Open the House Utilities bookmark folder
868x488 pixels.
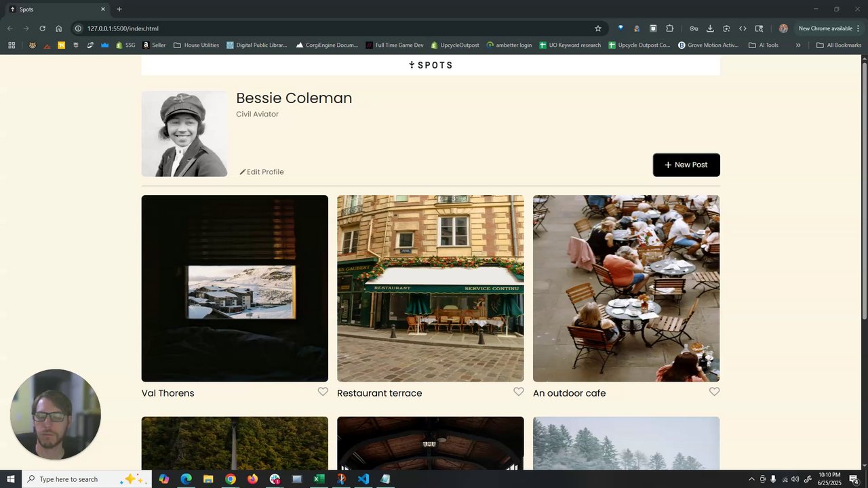pyautogui.click(x=196, y=45)
